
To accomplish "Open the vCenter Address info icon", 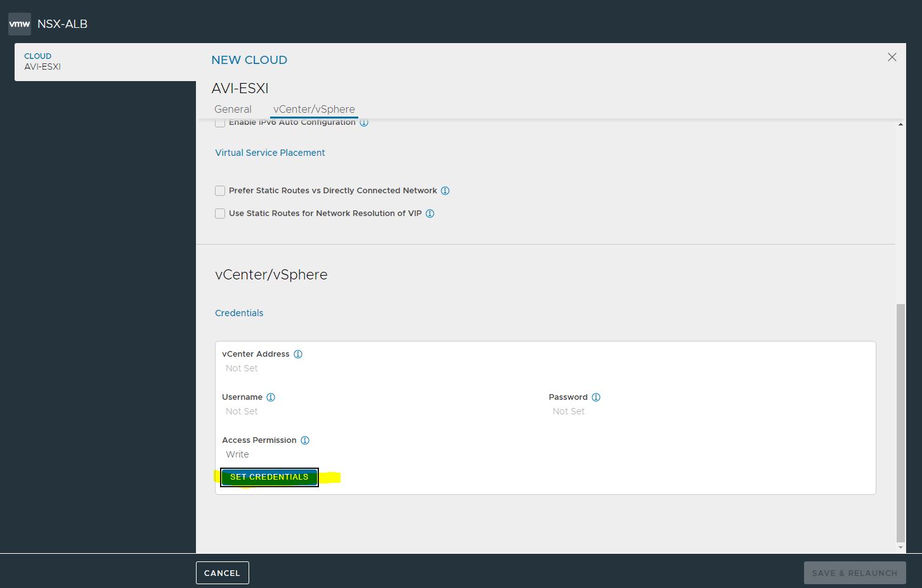I will click(x=298, y=354).
